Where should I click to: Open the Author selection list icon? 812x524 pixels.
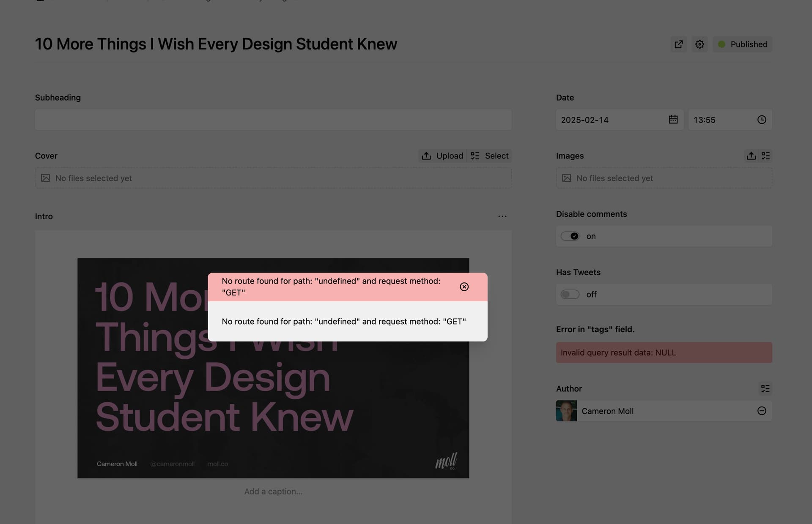(765, 389)
